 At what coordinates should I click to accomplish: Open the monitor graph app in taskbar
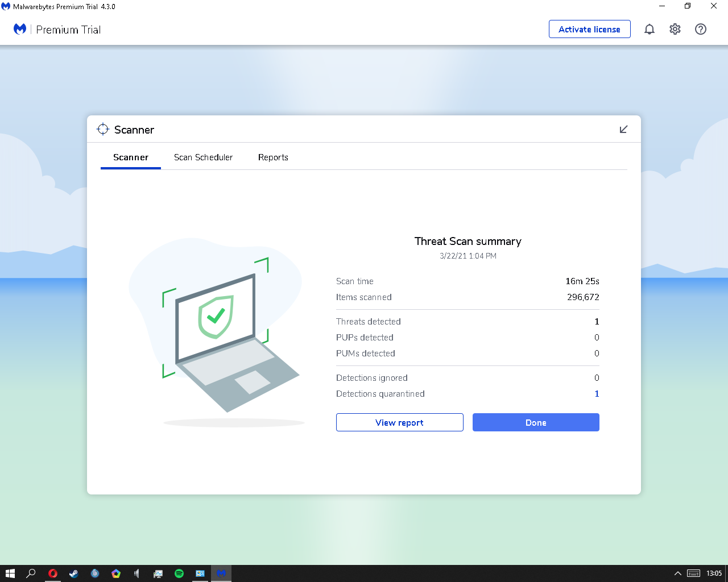click(x=158, y=573)
